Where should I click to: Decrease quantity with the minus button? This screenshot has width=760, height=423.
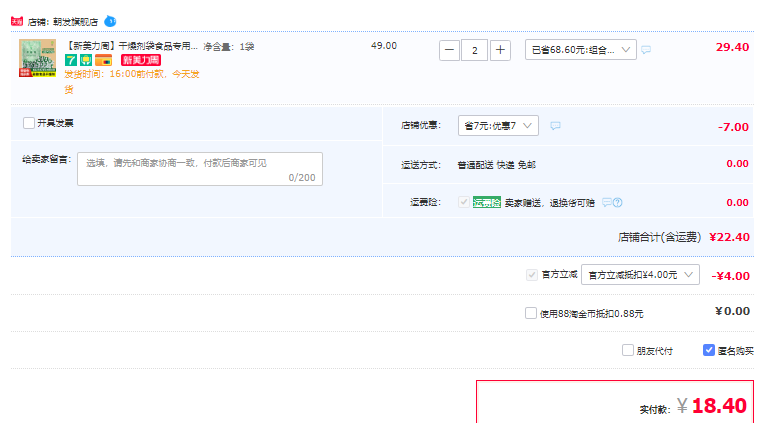click(449, 50)
